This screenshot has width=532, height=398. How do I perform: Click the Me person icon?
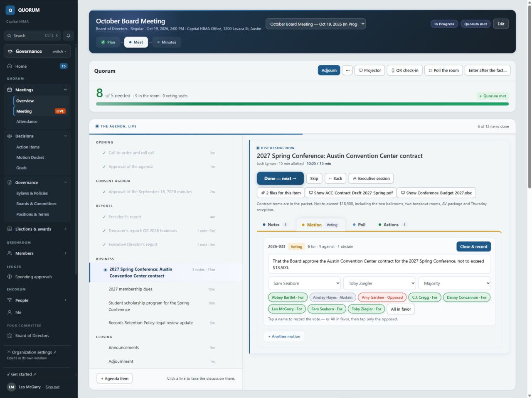(x=10, y=312)
